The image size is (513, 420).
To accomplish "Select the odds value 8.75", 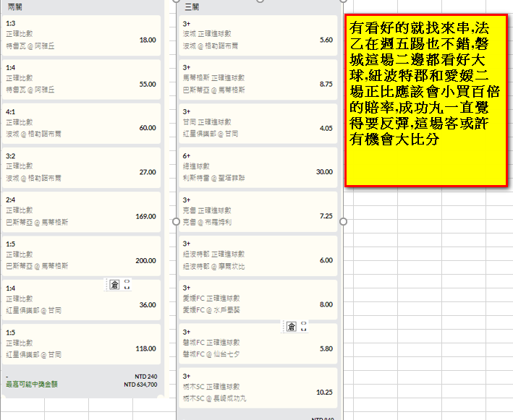I will (x=326, y=84).
